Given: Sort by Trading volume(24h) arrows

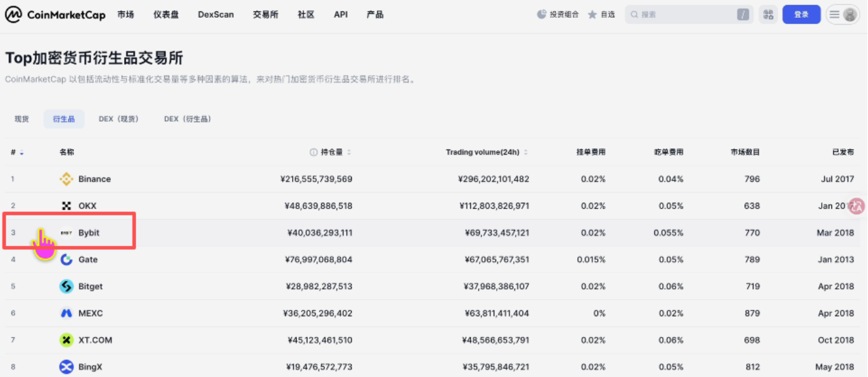Looking at the screenshot, I should coord(526,152).
